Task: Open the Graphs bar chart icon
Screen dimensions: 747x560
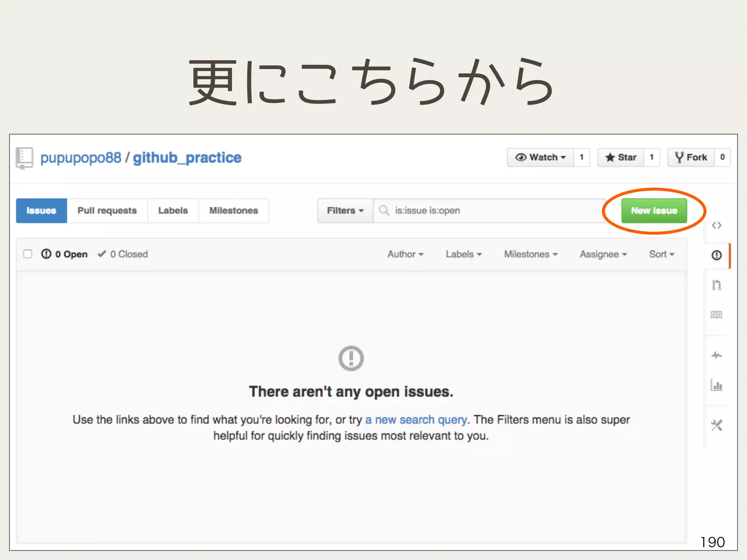Action: 716,385
